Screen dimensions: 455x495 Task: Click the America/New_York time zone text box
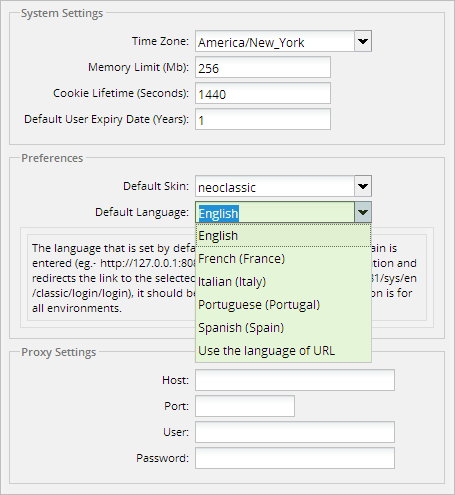pyautogui.click(x=275, y=41)
